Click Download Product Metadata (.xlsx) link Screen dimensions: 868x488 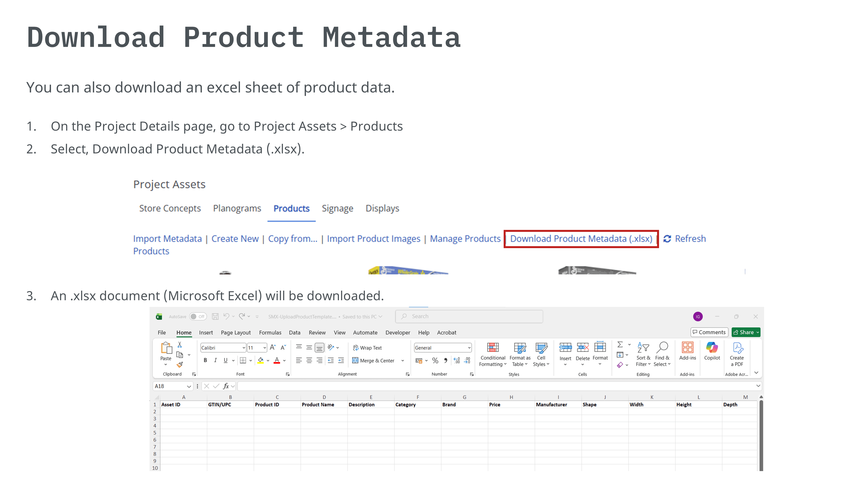[581, 239]
